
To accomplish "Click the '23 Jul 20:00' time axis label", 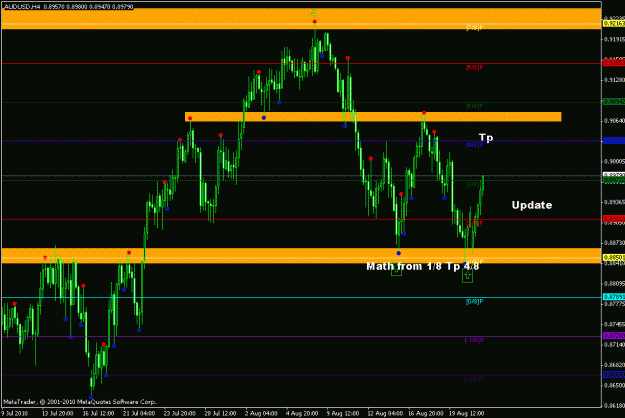I will tap(180, 413).
